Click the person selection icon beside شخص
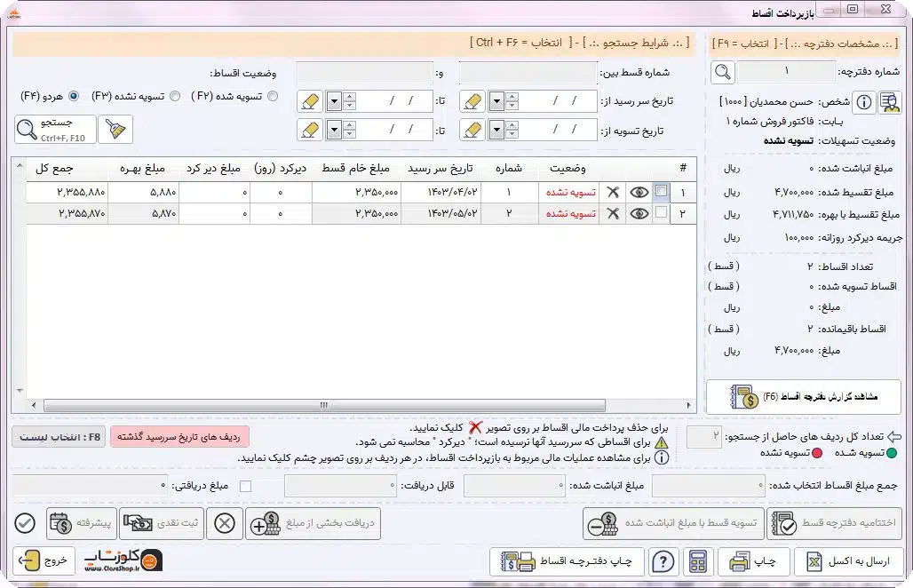This screenshot has height=588, width=913. coord(890,102)
